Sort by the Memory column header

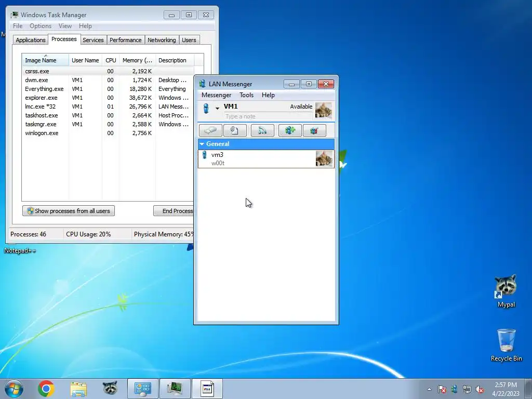pyautogui.click(x=137, y=60)
